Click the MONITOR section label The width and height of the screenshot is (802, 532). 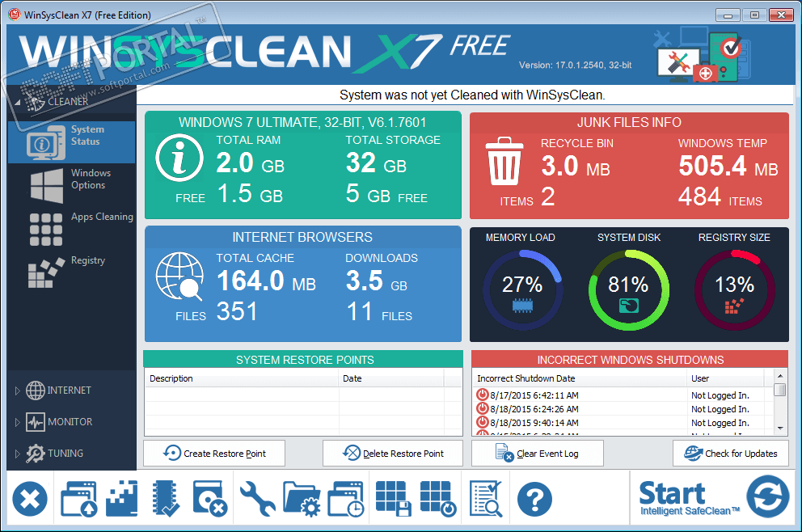click(x=70, y=422)
